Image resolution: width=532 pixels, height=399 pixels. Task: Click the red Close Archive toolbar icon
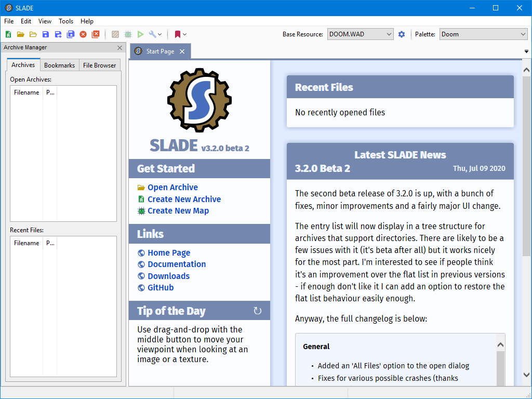83,34
